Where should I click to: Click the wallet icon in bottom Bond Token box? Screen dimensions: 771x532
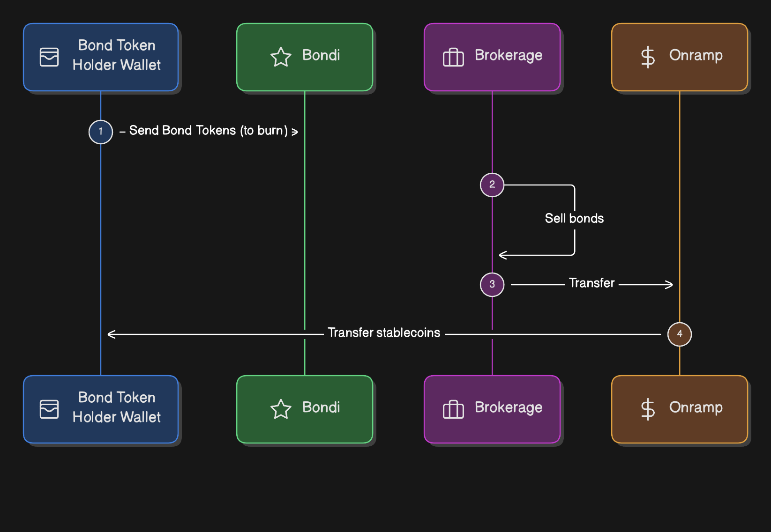pyautogui.click(x=49, y=409)
